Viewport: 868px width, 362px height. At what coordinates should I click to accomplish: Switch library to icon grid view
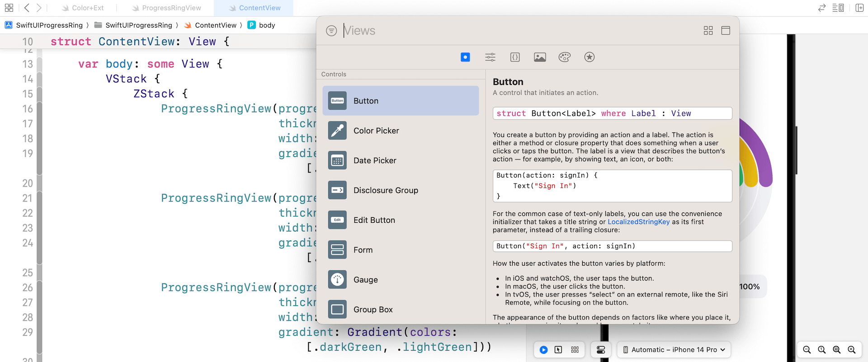pos(708,30)
